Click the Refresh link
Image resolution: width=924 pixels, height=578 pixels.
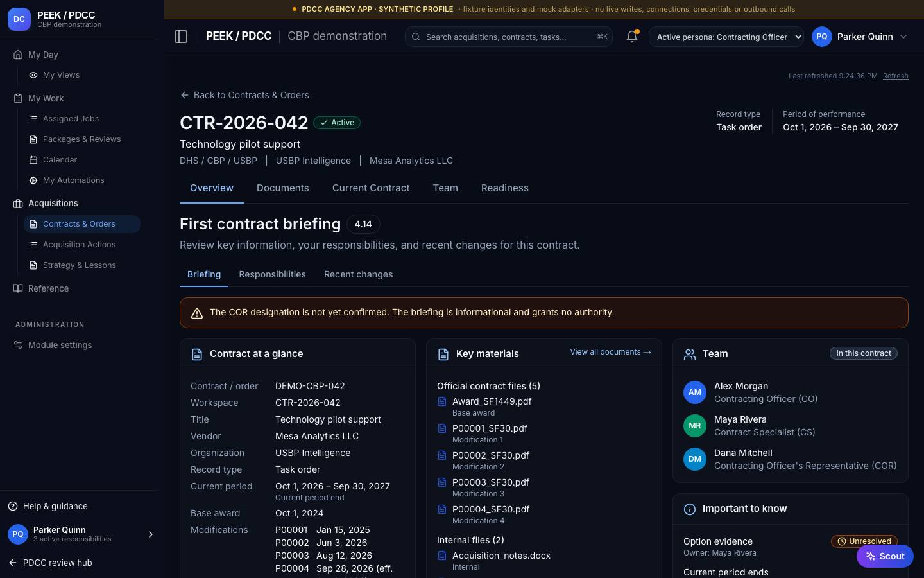tap(895, 76)
